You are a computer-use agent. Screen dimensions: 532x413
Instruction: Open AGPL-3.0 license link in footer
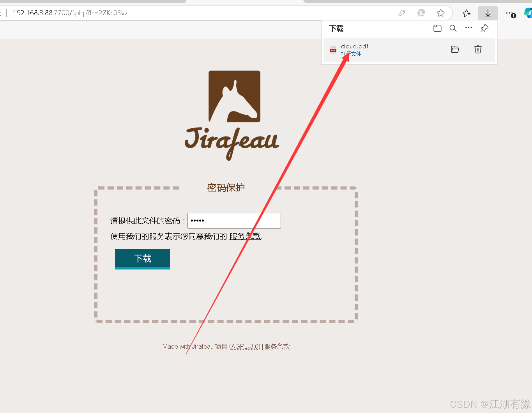coord(245,346)
